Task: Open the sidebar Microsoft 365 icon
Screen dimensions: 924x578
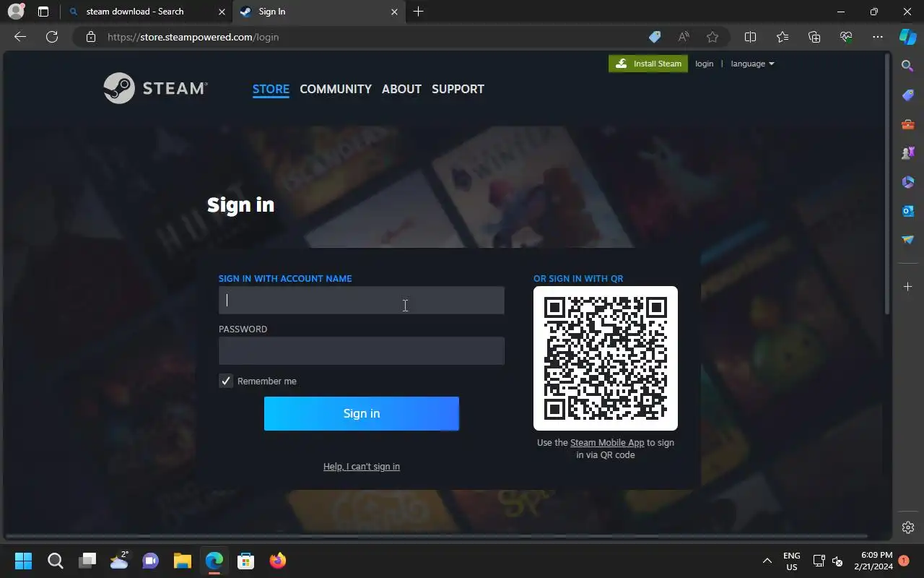Action: (908, 182)
